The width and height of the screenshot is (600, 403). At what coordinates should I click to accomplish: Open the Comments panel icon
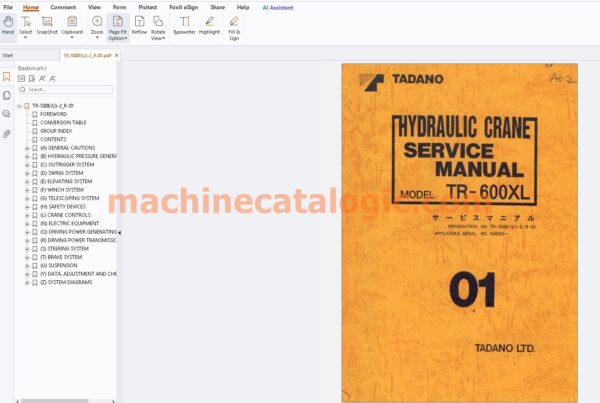[x=7, y=114]
